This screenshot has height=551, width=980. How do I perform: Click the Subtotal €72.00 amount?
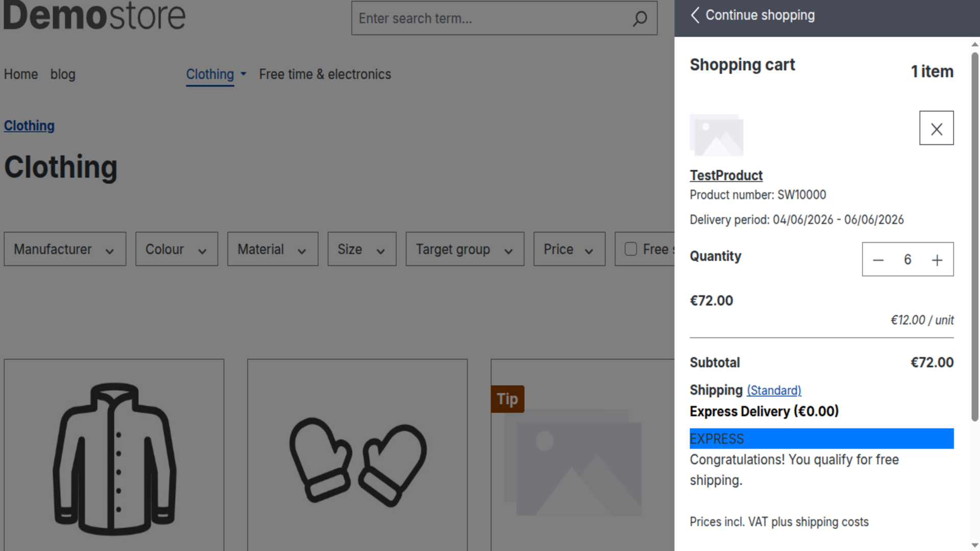click(932, 362)
